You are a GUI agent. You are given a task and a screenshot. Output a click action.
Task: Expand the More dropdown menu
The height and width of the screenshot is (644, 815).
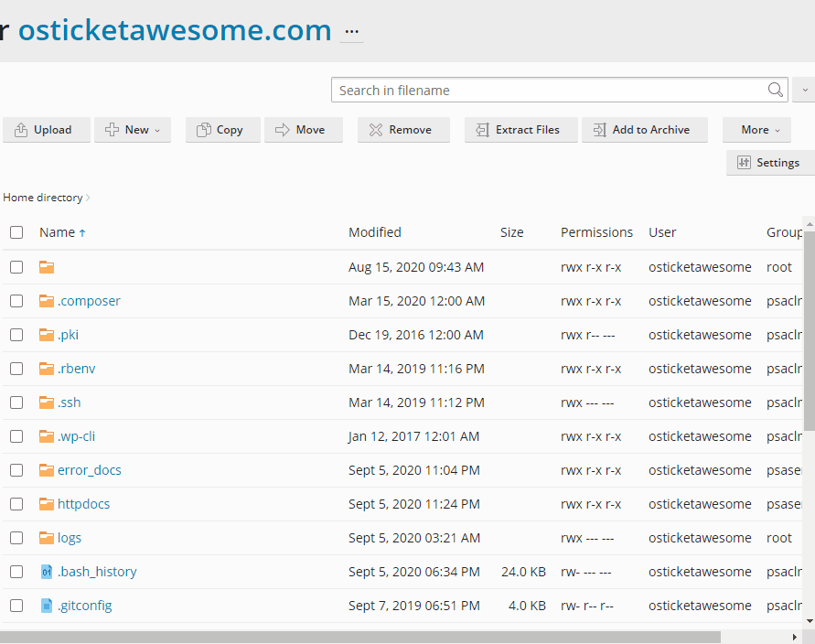click(x=756, y=129)
